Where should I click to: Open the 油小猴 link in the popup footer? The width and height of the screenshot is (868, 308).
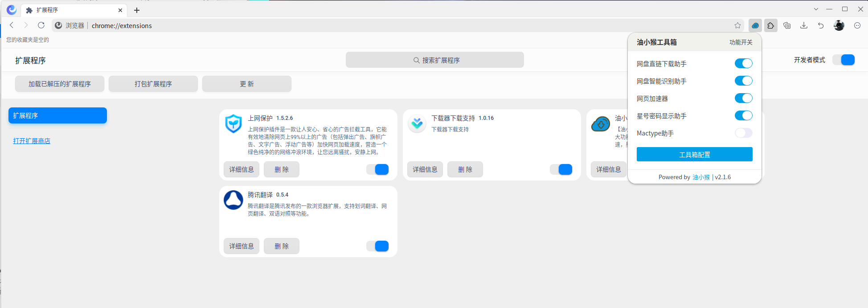tap(701, 177)
